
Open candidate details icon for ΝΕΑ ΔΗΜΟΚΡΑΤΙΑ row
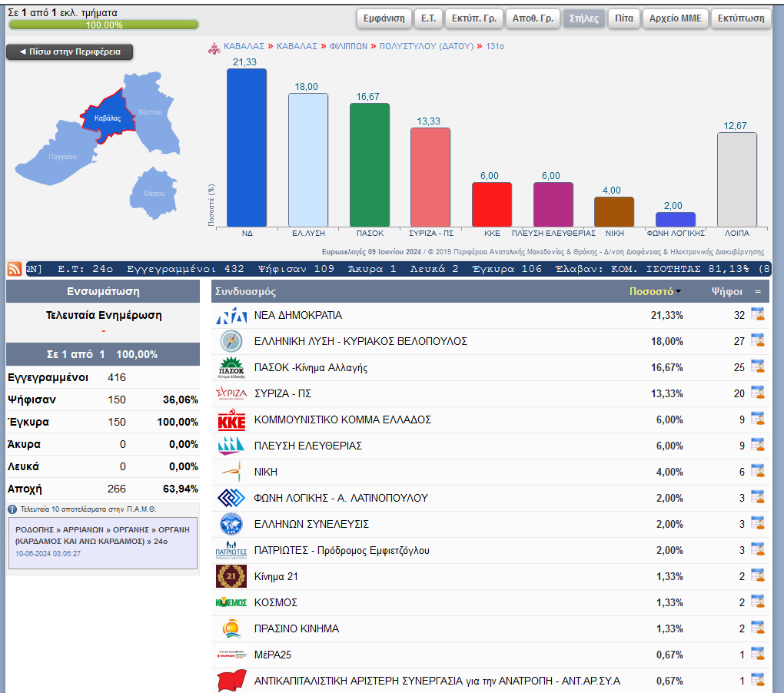757,314
